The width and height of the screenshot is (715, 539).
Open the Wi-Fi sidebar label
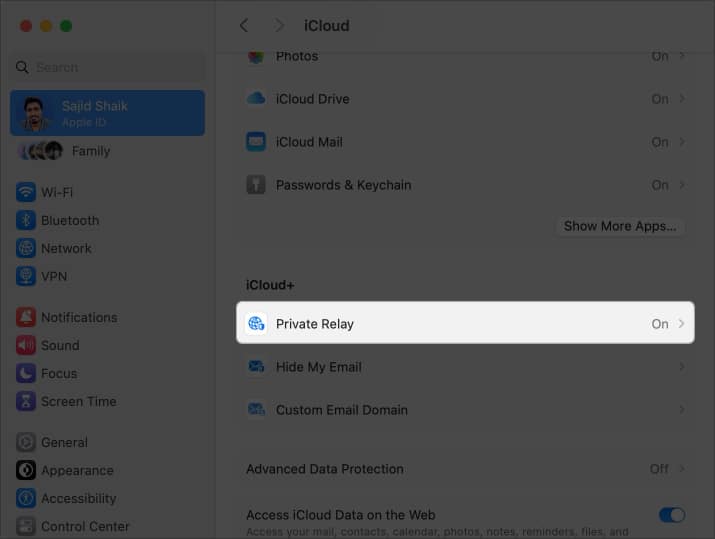(57, 192)
